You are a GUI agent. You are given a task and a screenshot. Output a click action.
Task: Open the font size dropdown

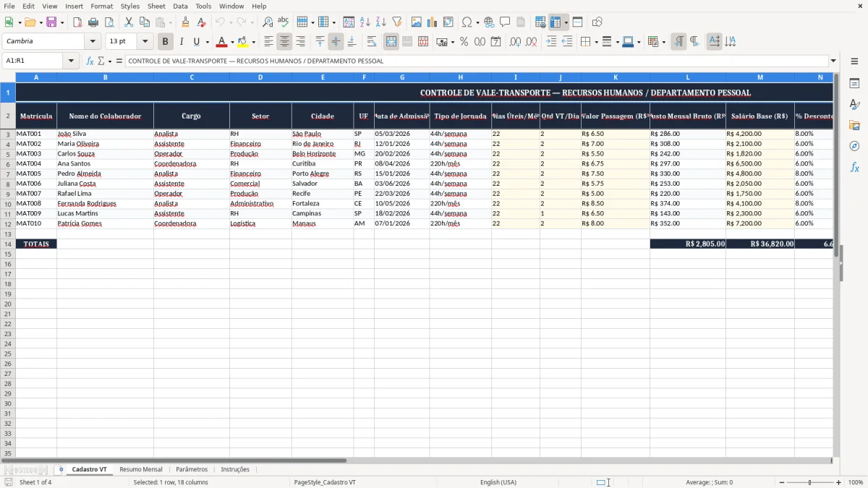click(145, 42)
